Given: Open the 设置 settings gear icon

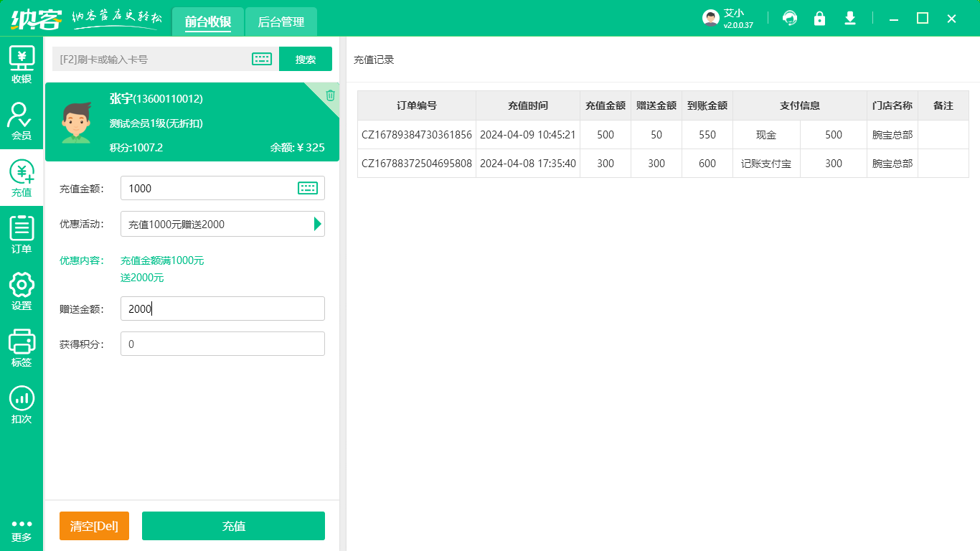Looking at the screenshot, I should click(x=22, y=291).
